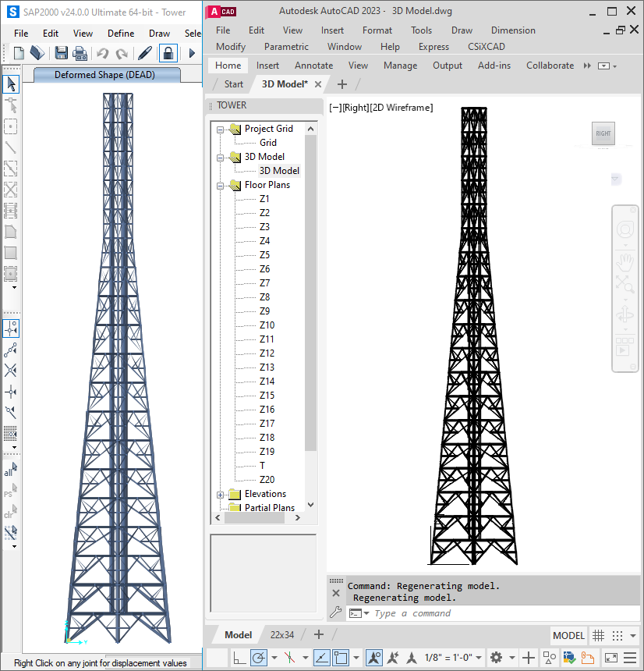Click the Clean Screen icon in status bar
The image size is (644, 671).
(610, 657)
